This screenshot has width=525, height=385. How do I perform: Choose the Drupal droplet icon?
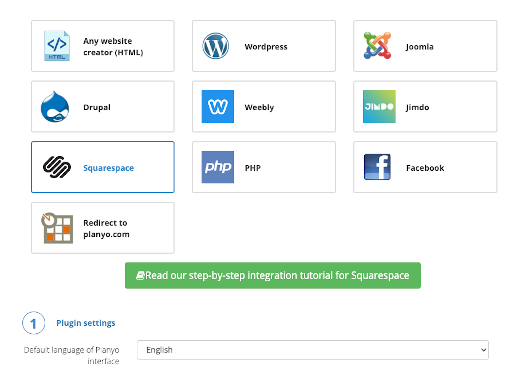55,107
